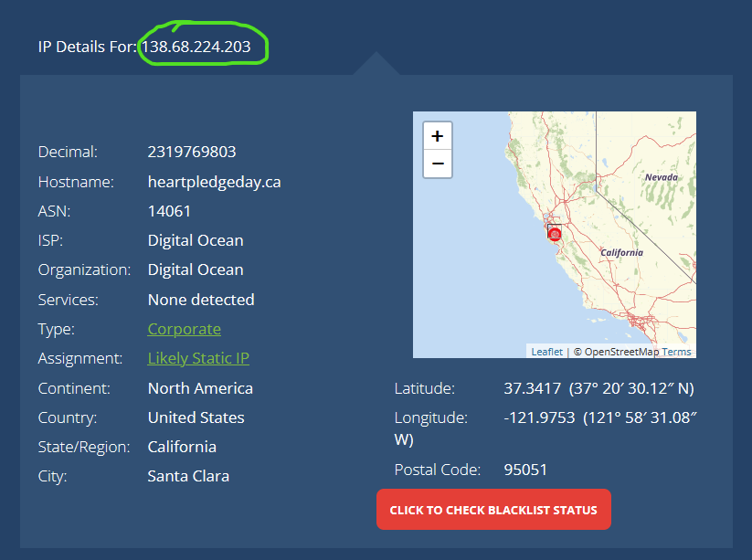Image resolution: width=752 pixels, height=560 pixels.
Task: Select the IP address 138.68.224.203
Action: coord(196,47)
